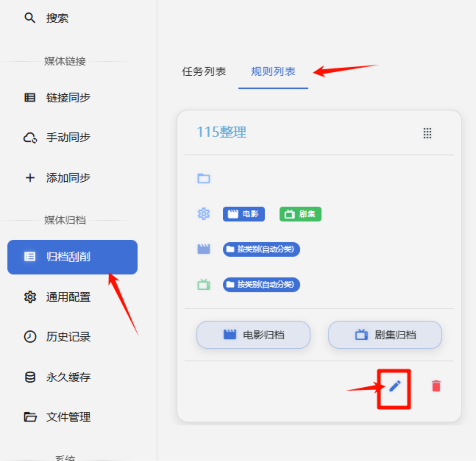Click the 电影归档 button
Viewport: 476px width, 461px height.
(253, 335)
